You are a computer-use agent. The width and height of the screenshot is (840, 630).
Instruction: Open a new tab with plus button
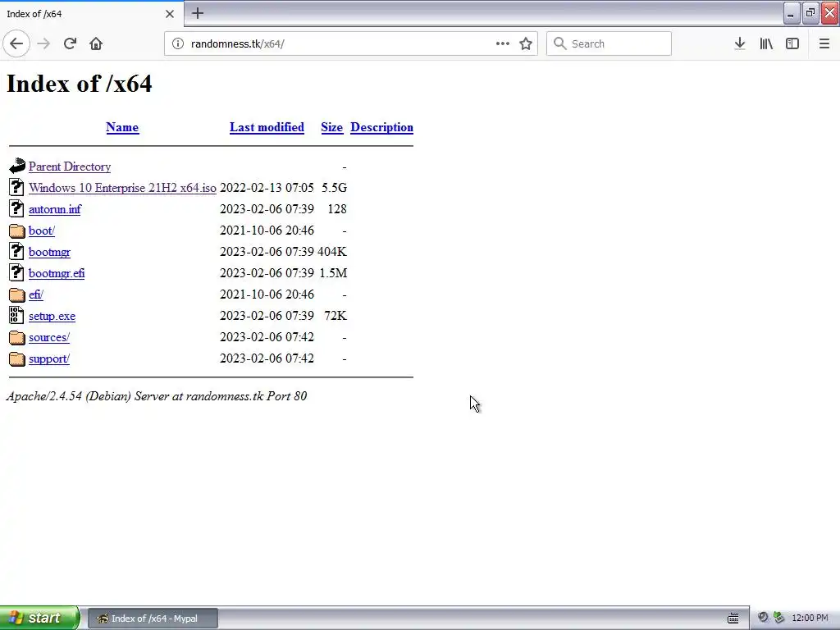tap(198, 13)
